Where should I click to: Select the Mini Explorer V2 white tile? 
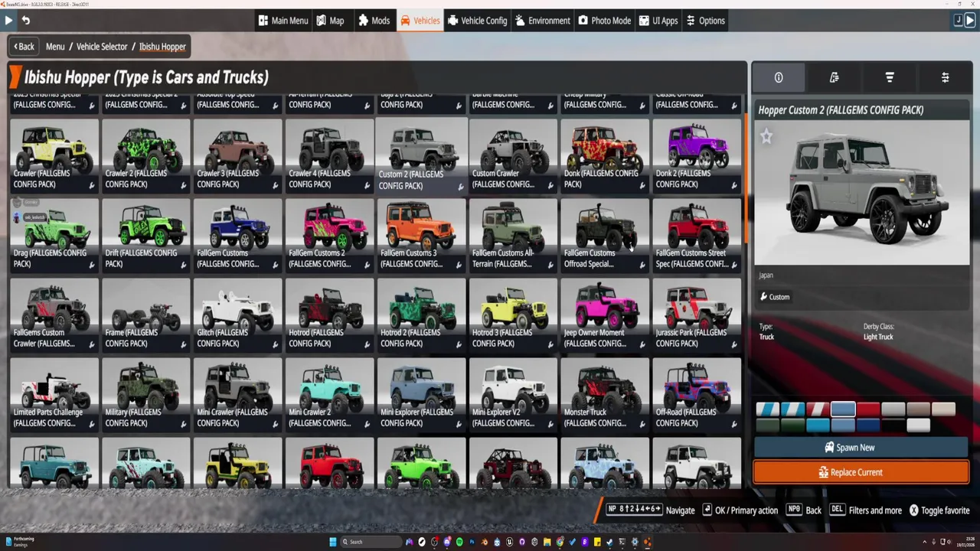coord(513,394)
